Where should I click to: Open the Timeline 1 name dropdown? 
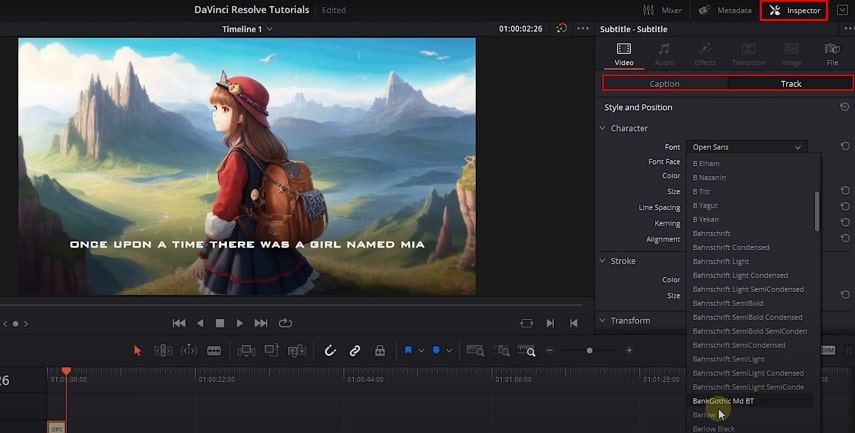coord(247,29)
